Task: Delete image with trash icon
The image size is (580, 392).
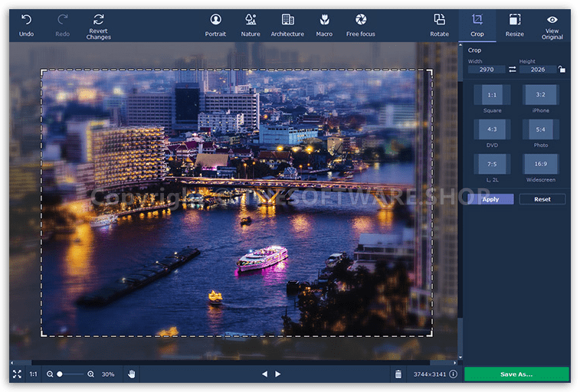Action: pyautogui.click(x=398, y=374)
